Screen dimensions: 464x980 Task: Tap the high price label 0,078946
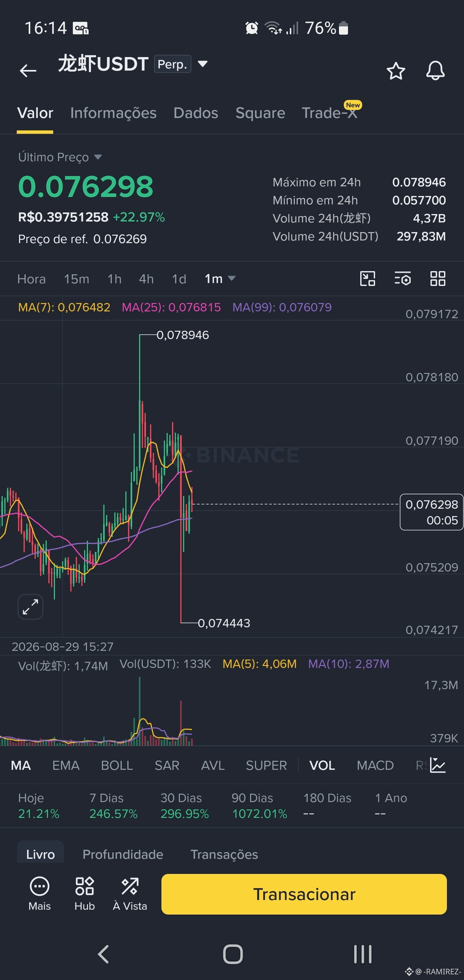[x=183, y=335]
